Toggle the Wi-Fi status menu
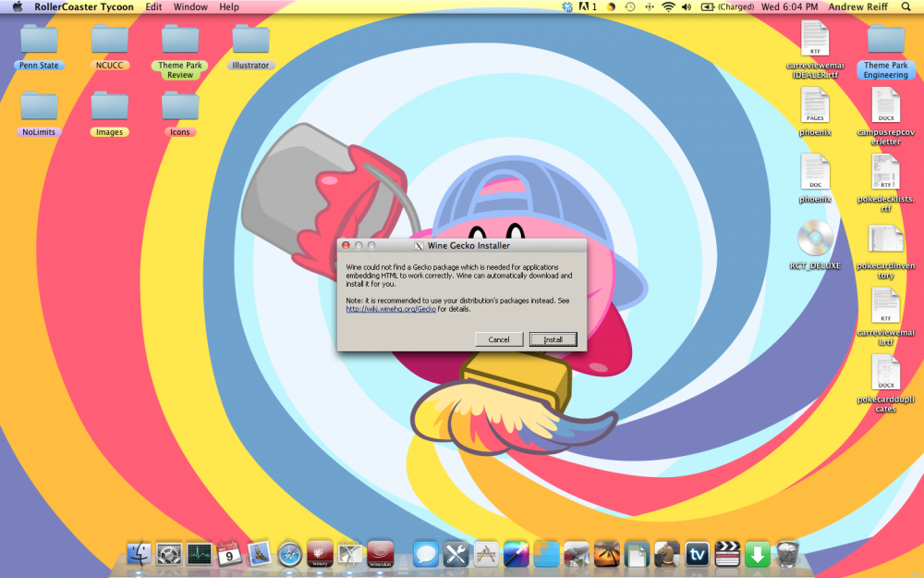The height and width of the screenshot is (578, 924). (667, 6)
